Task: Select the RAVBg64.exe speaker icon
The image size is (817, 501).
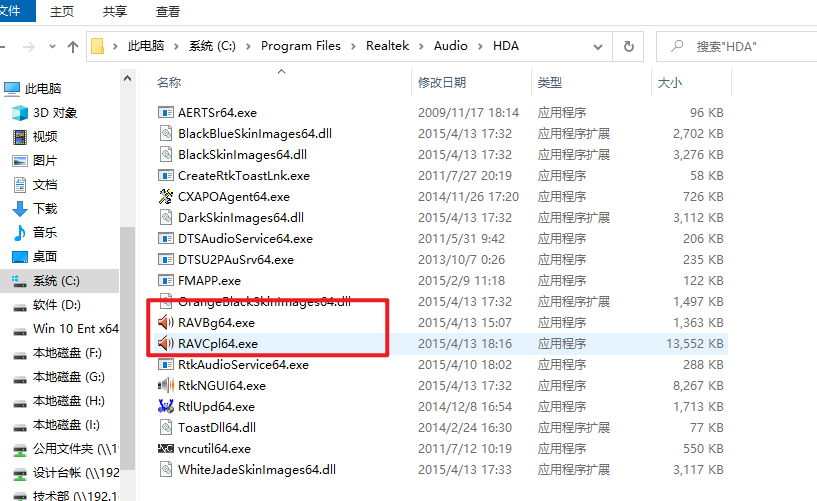Action: coord(166,323)
